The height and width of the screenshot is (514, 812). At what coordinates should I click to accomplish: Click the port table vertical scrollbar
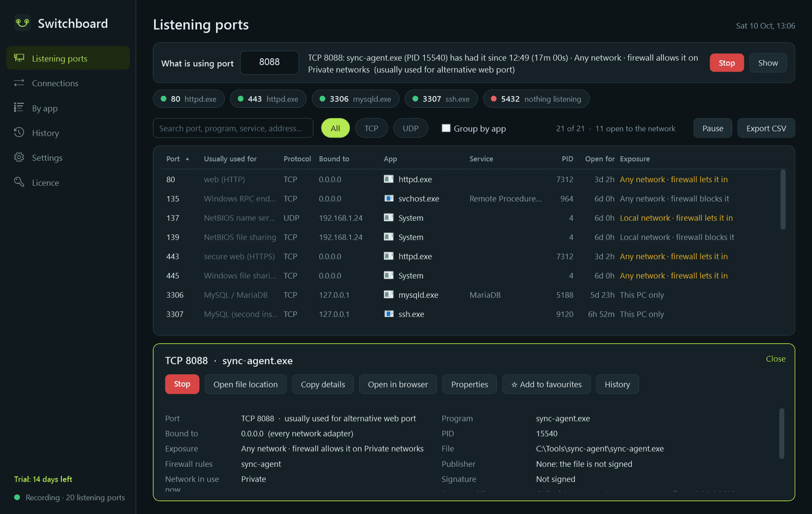pos(783,200)
